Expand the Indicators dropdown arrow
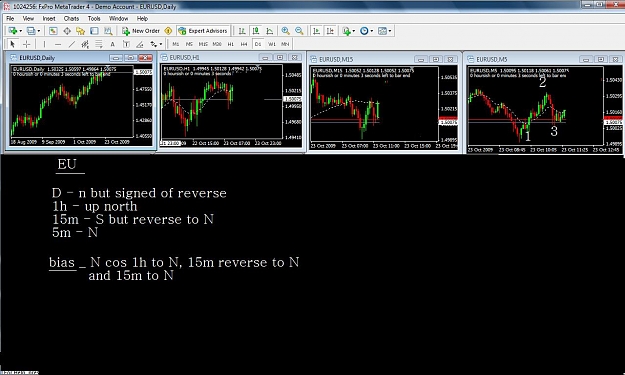The height and width of the screenshot is (375, 625). (354, 31)
